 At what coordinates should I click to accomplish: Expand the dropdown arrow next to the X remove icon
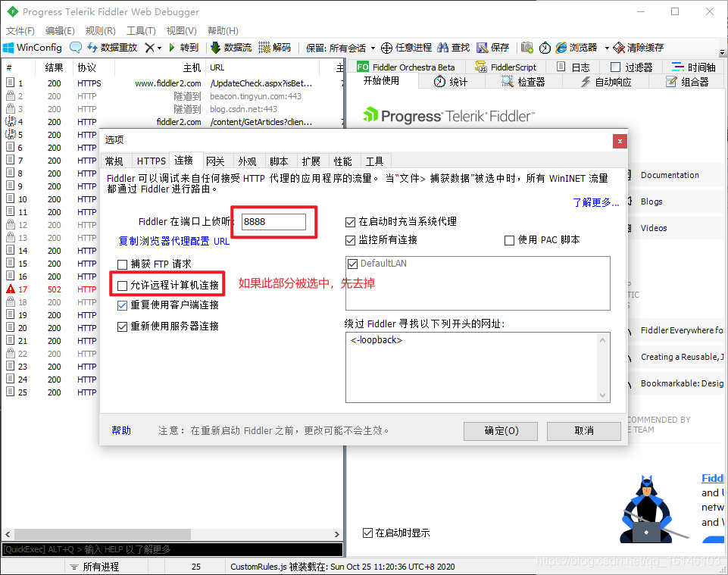tap(160, 48)
